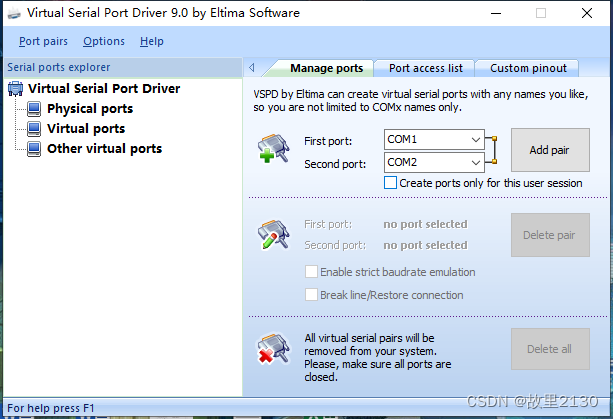The height and width of the screenshot is (419, 613).
Task: Click the Virtual ports computer icon
Action: pyautogui.click(x=34, y=129)
